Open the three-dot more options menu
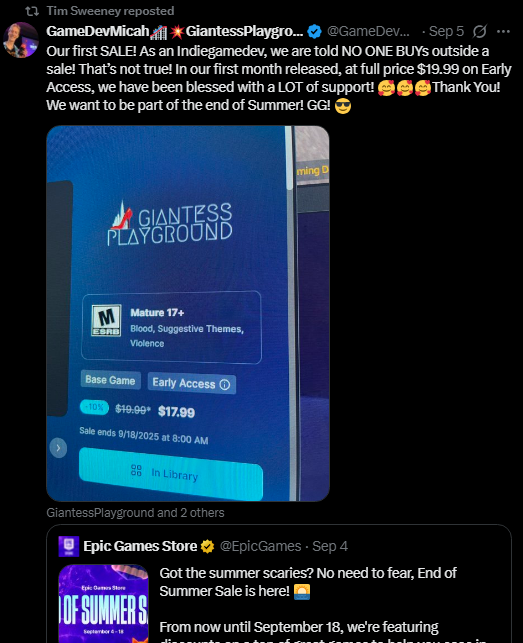 click(503, 31)
